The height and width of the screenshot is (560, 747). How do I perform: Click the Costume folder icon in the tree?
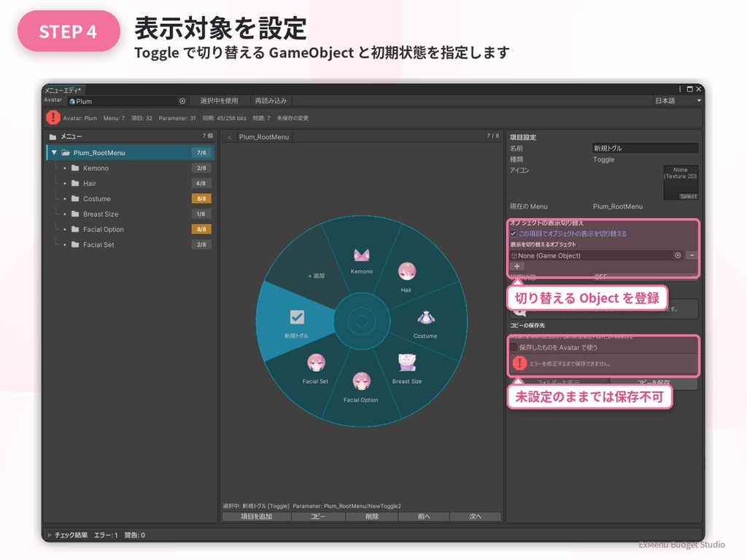point(75,198)
